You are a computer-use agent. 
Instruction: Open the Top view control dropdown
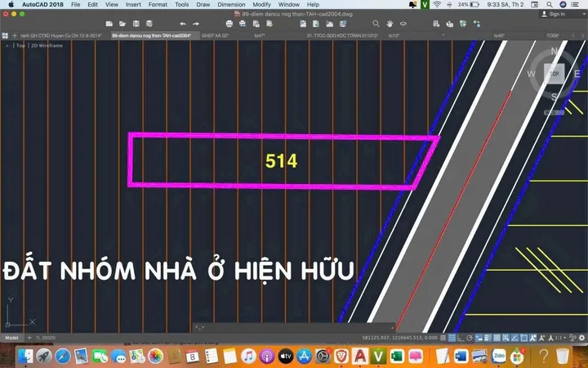coord(20,46)
